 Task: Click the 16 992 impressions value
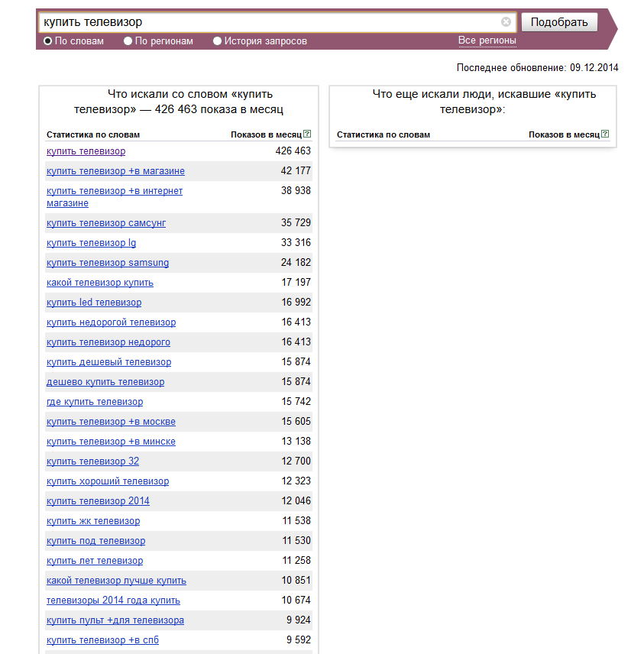tap(296, 303)
